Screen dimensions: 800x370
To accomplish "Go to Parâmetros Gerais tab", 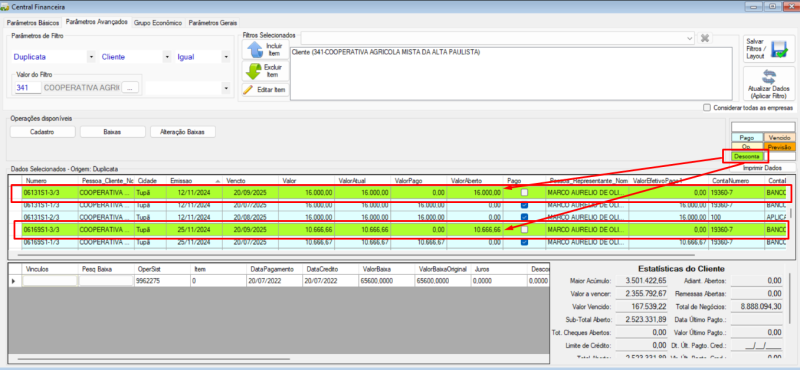I will pos(212,23).
